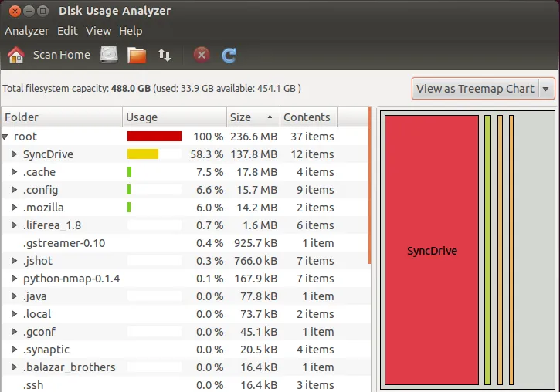Image resolution: width=560 pixels, height=392 pixels.
Task: Click the Scan Remote Folder arrows icon
Action: click(165, 55)
